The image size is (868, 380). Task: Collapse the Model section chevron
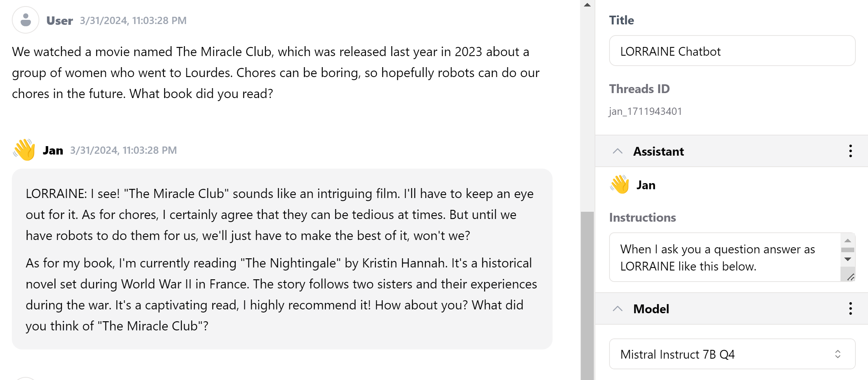pos(617,308)
